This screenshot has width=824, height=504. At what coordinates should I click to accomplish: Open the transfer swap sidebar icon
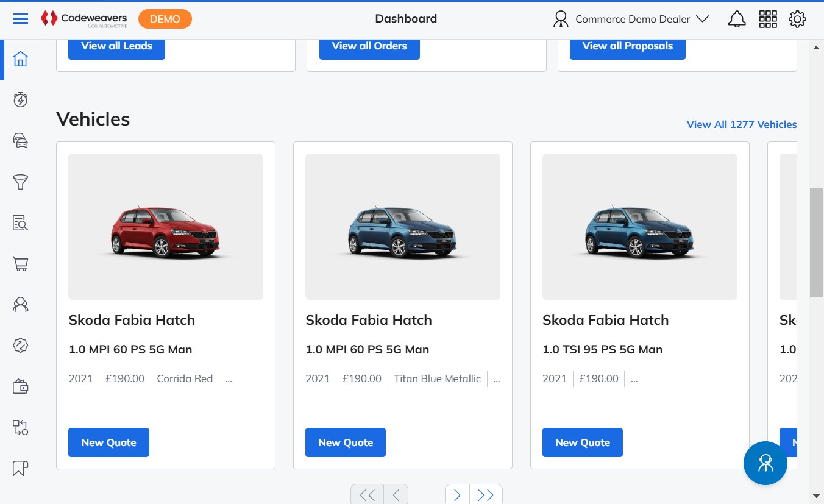click(21, 427)
